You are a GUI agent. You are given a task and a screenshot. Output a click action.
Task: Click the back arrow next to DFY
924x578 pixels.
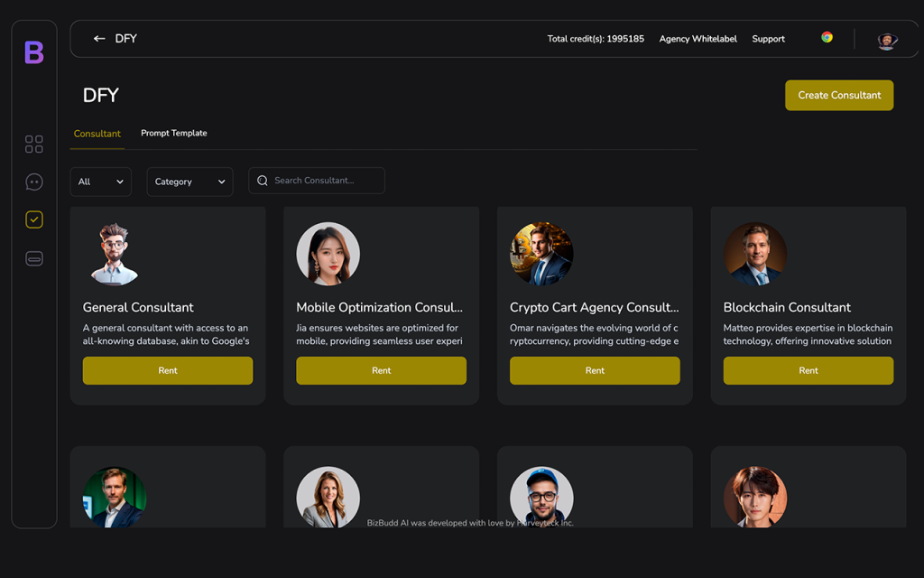[x=99, y=38]
